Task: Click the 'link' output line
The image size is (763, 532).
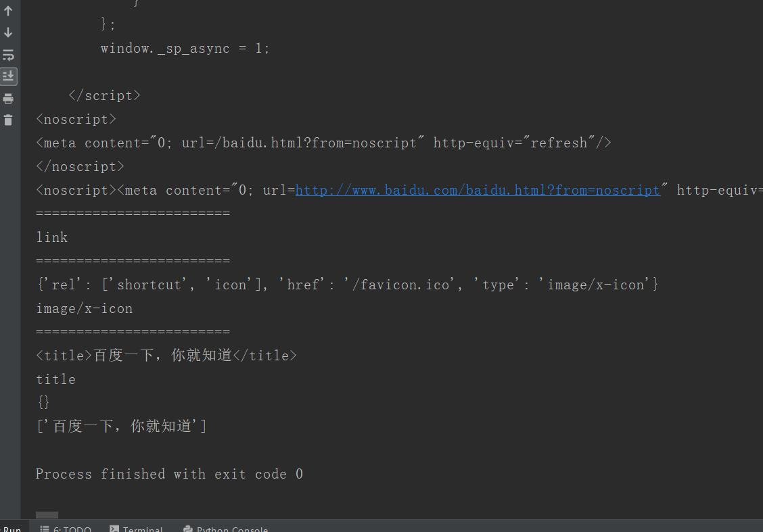Action: [x=51, y=237]
